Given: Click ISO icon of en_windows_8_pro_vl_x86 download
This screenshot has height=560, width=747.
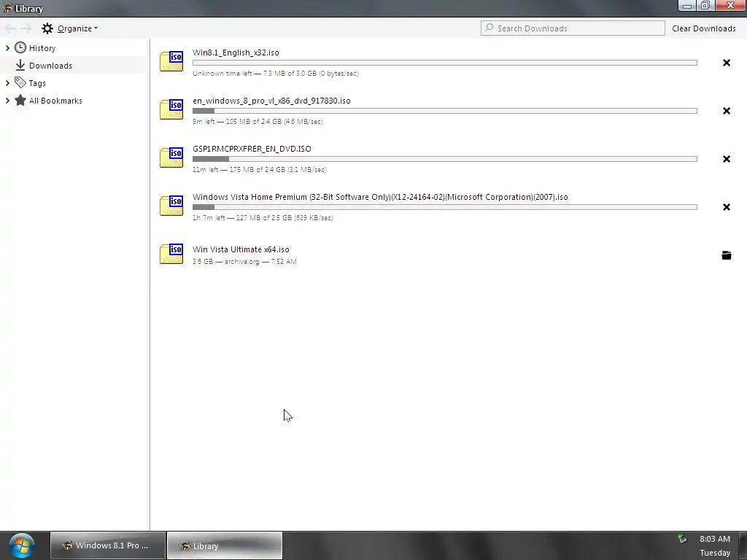Looking at the screenshot, I should coord(171,109).
